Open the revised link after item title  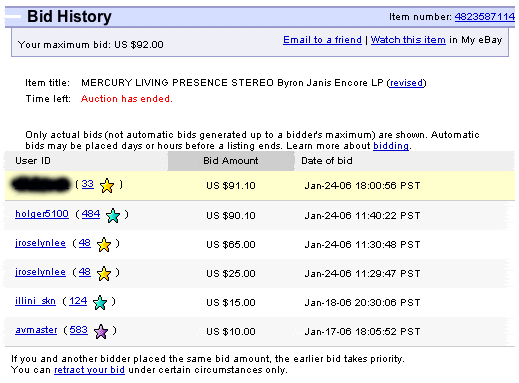pos(406,83)
